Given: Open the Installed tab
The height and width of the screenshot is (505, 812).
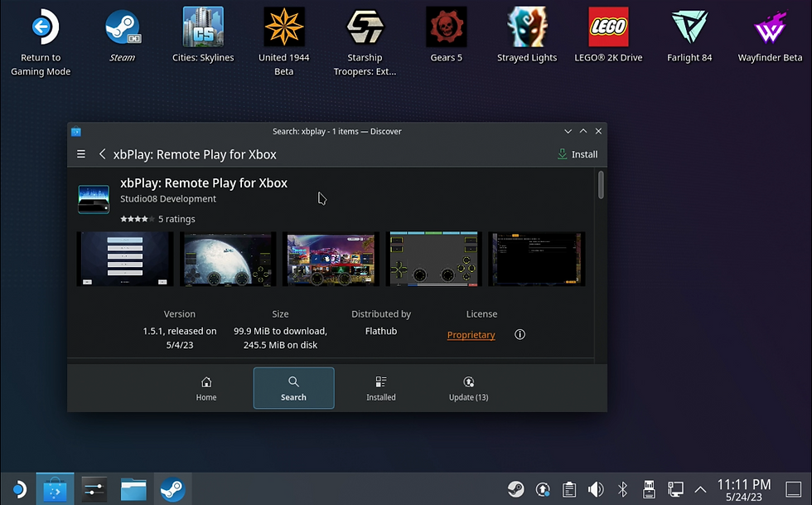Looking at the screenshot, I should 381,388.
